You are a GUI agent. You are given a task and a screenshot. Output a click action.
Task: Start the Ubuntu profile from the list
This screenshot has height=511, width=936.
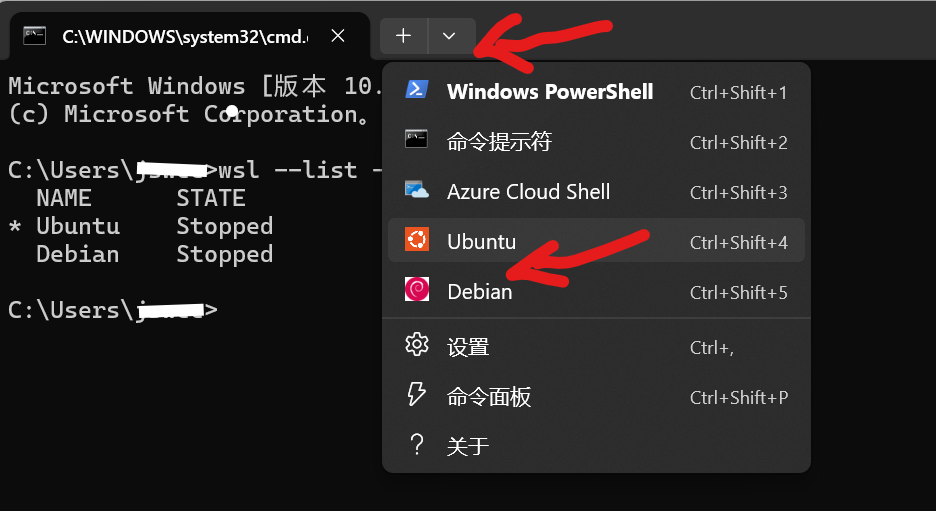tap(482, 242)
